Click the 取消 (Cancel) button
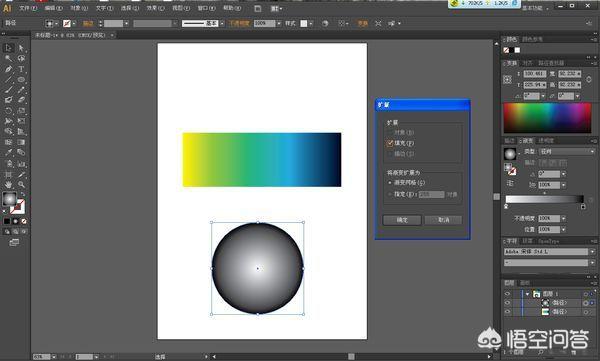 pos(443,220)
